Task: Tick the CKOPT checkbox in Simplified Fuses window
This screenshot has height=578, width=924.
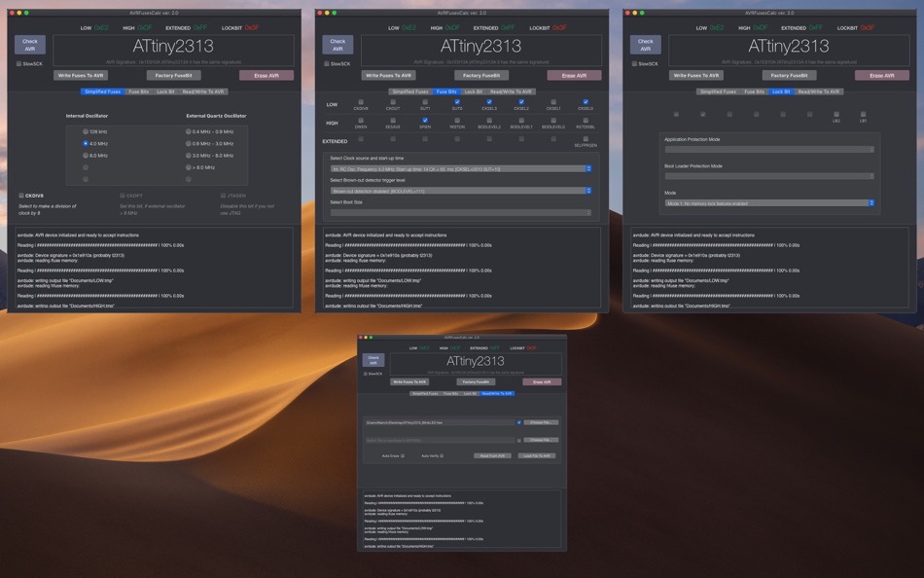Action: [123, 196]
